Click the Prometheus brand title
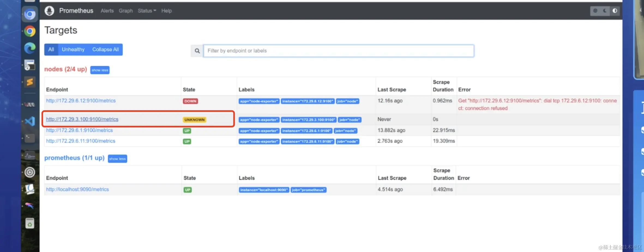Screen dimensions: 644x252 coord(76,11)
